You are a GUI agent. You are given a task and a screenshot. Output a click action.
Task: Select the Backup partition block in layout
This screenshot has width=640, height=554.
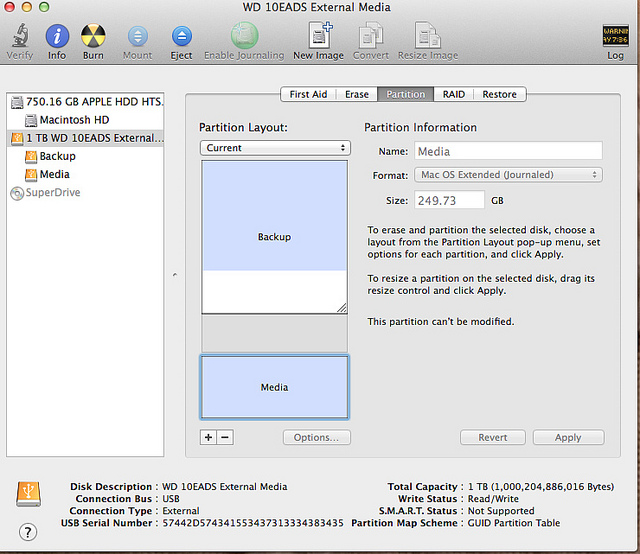tap(274, 237)
